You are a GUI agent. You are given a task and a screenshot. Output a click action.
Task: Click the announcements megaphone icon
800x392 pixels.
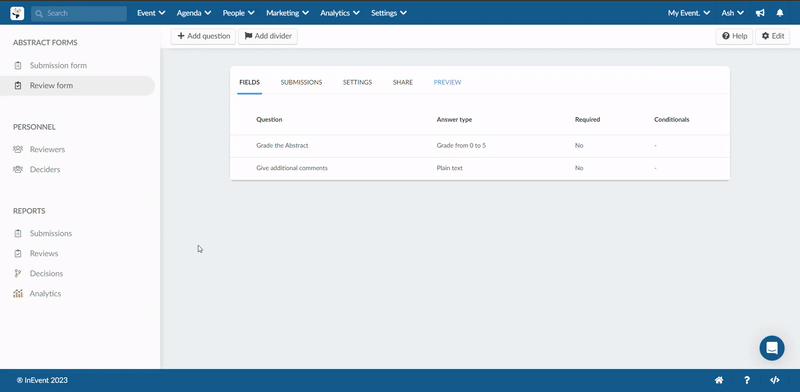tap(760, 13)
